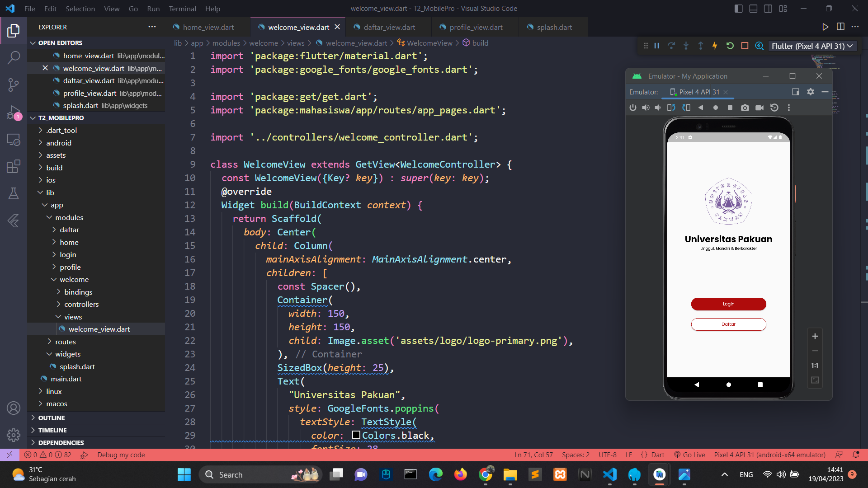Open the Source Control icon in activity bar

tap(14, 85)
